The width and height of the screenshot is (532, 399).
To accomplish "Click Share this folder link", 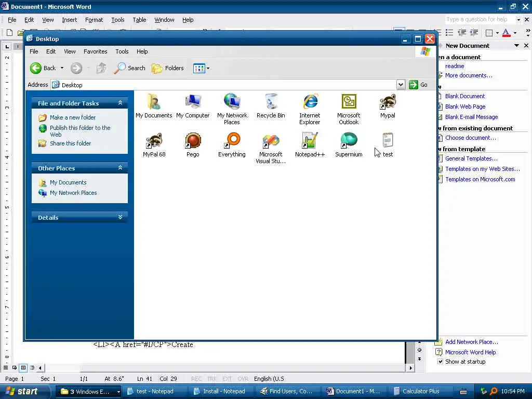I will coord(71,143).
